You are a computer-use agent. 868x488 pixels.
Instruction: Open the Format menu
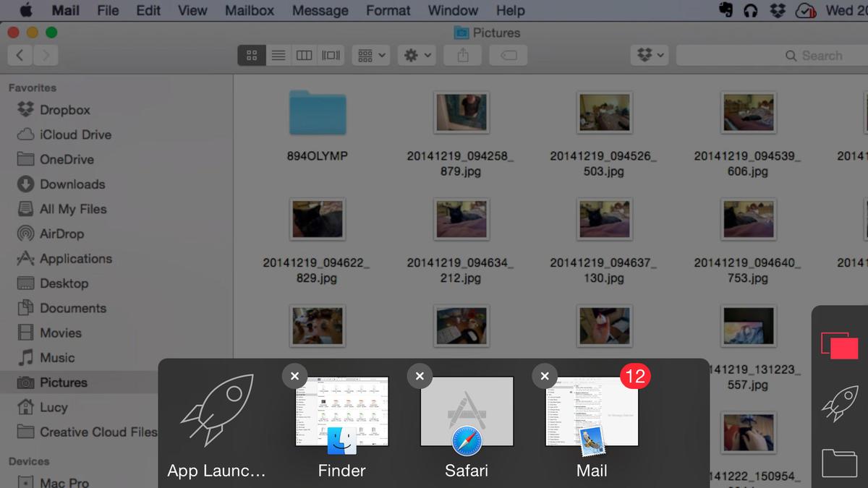tap(388, 10)
